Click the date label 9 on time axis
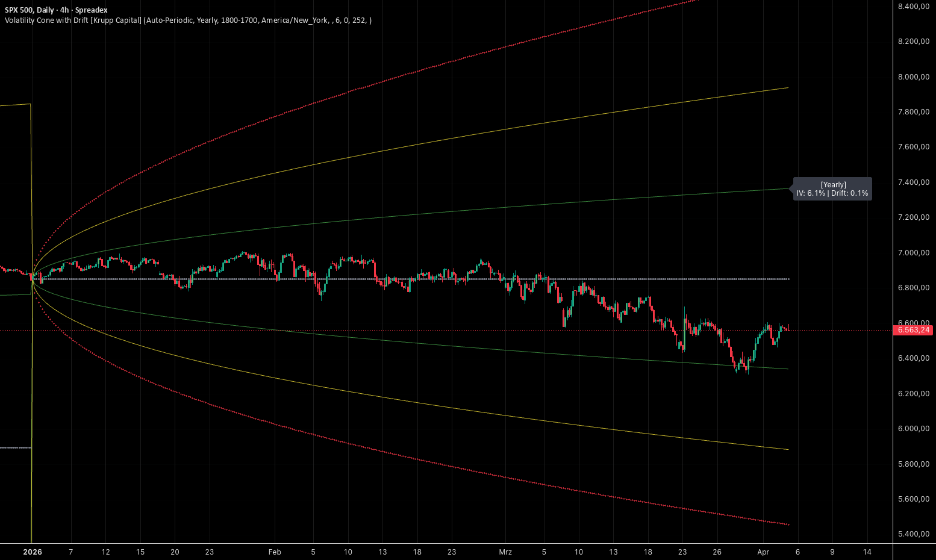The width and height of the screenshot is (936, 560). [832, 552]
